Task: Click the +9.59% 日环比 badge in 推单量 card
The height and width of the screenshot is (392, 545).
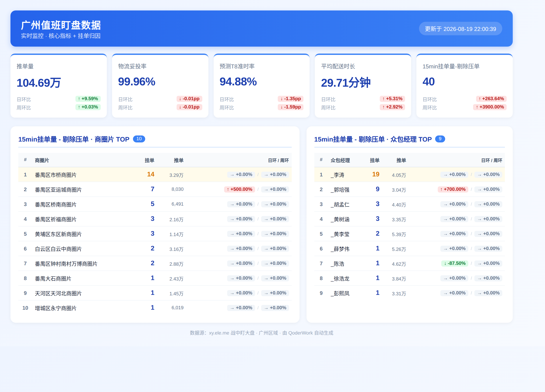Action: pyautogui.click(x=88, y=99)
